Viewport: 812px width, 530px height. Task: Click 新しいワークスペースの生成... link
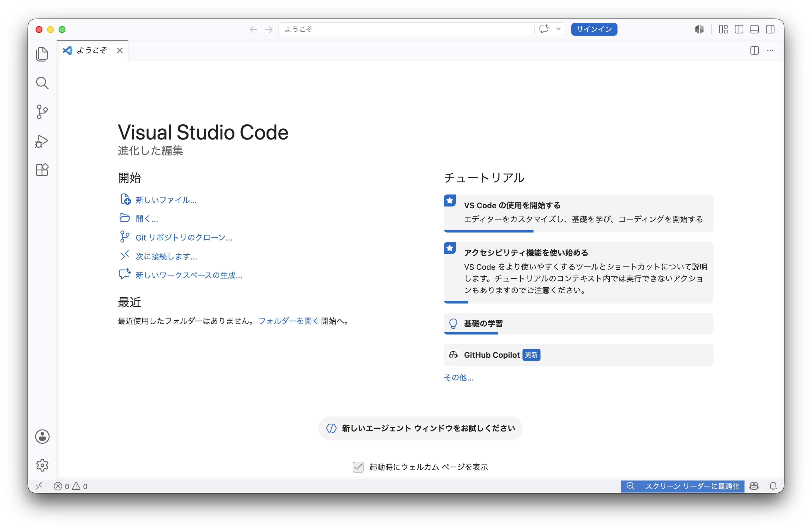[189, 275]
